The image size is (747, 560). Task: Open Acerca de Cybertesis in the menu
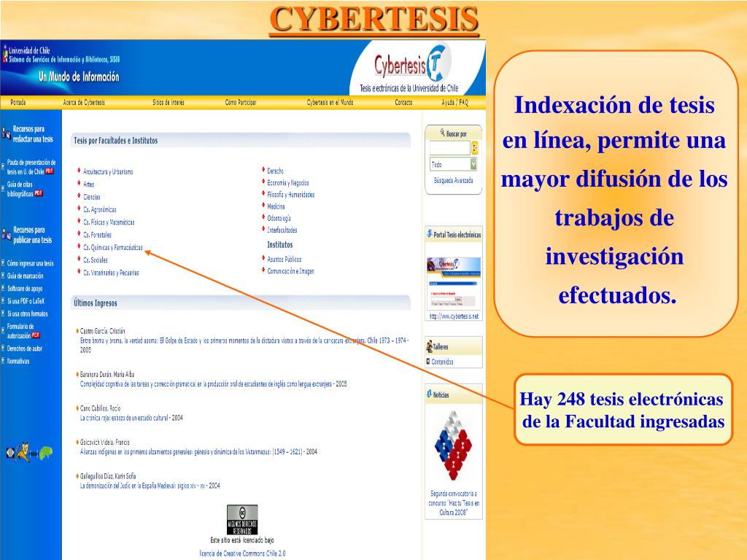coord(84,102)
